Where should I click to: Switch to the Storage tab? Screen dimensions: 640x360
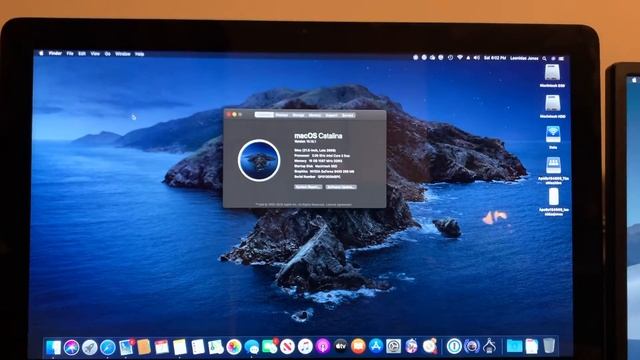pos(298,115)
